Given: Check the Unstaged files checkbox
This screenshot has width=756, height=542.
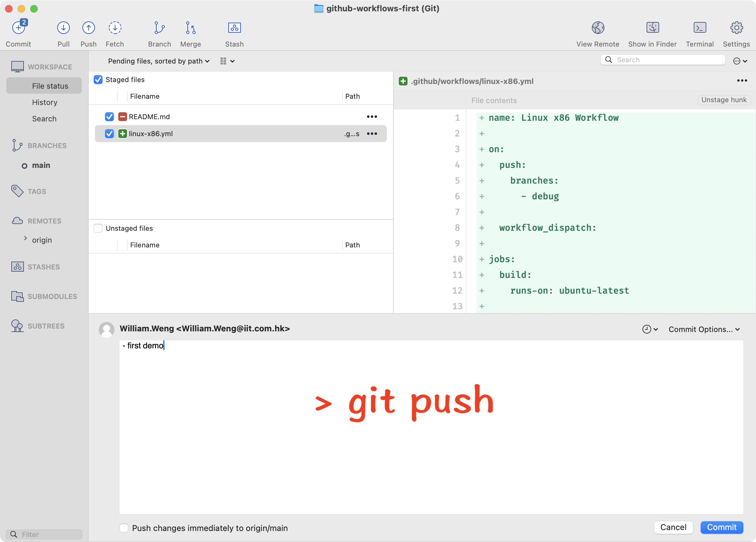Looking at the screenshot, I should point(98,228).
